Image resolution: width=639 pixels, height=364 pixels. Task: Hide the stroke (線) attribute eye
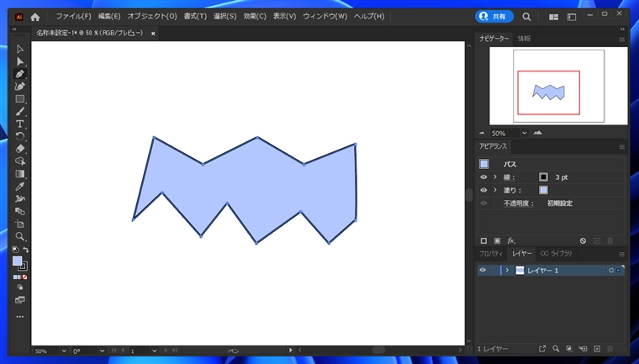(x=483, y=177)
